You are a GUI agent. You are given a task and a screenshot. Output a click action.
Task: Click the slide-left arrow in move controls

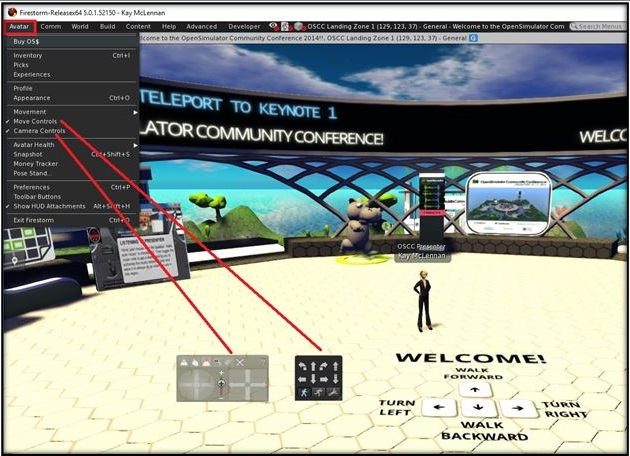click(302, 379)
